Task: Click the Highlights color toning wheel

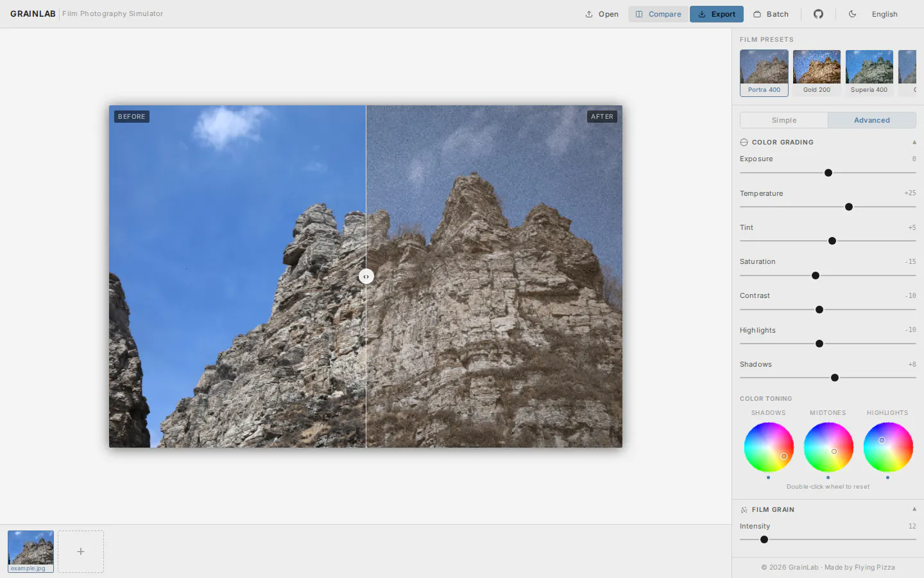Action: (888, 447)
